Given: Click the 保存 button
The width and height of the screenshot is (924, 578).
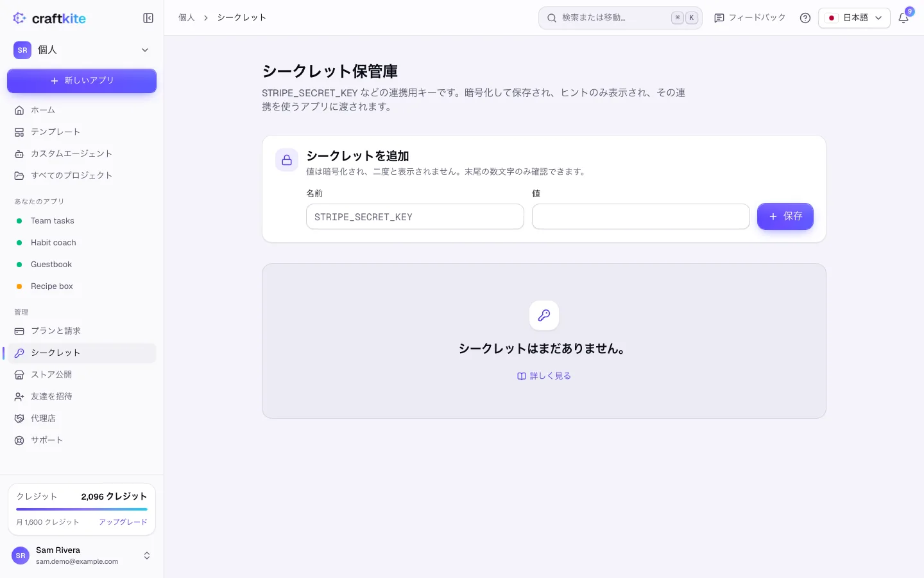Looking at the screenshot, I should [x=785, y=216].
